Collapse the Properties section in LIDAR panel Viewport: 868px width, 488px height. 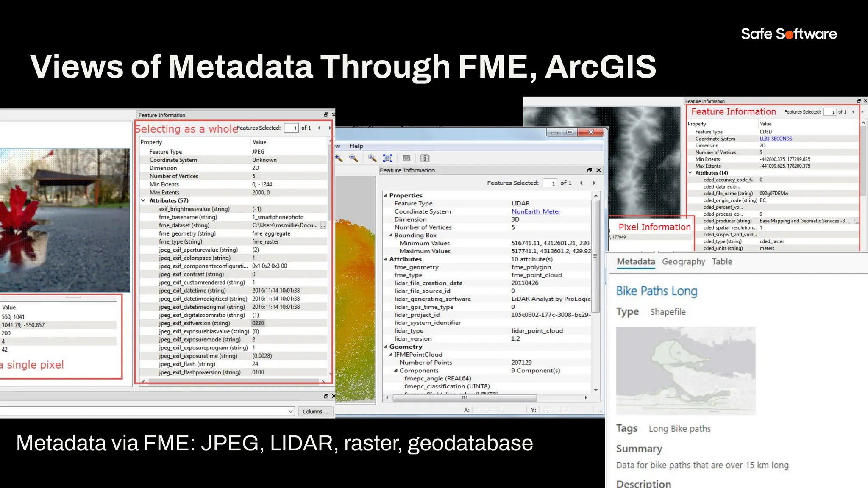386,196
